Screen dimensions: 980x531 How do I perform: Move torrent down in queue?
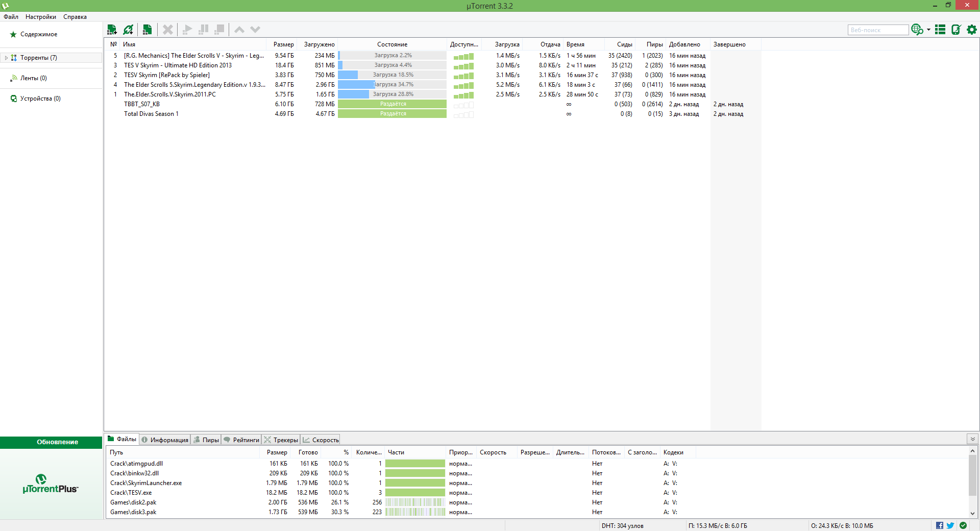click(x=255, y=30)
